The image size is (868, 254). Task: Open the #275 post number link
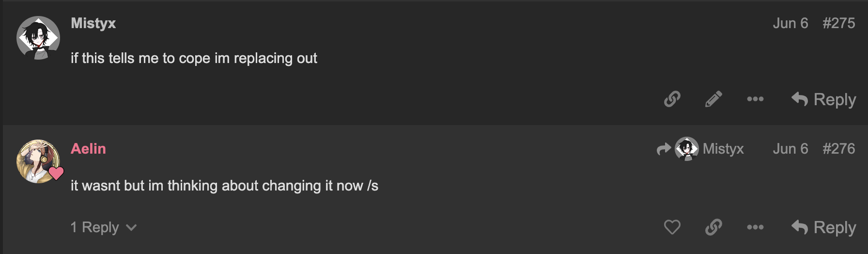838,23
